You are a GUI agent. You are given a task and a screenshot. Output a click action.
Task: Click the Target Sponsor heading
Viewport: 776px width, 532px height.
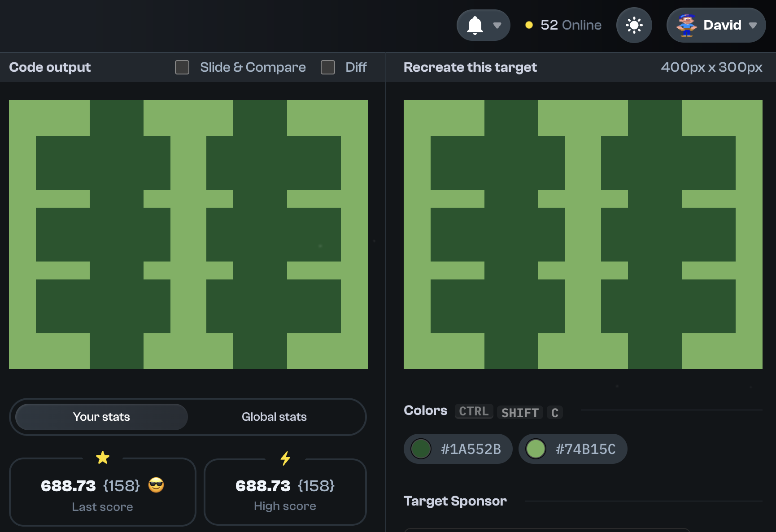click(455, 501)
